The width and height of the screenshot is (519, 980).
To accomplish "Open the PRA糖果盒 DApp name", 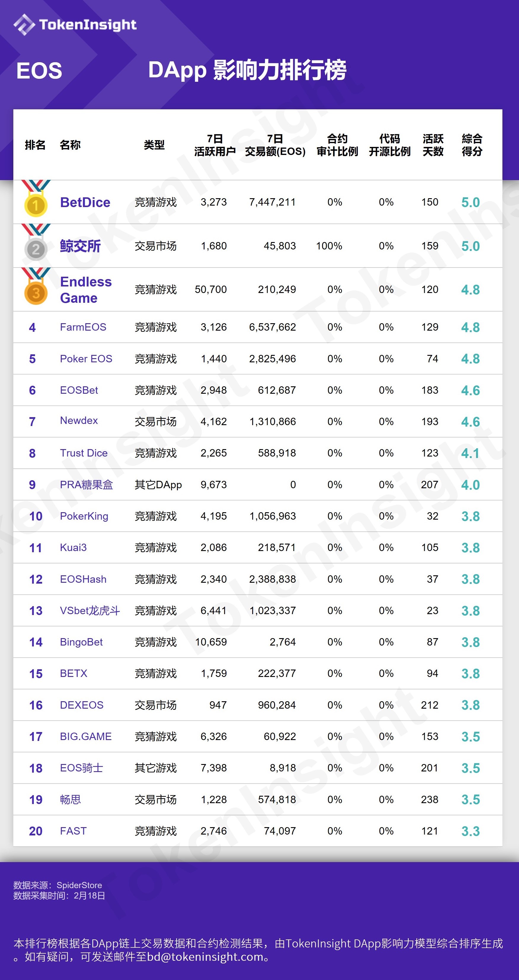I will click(86, 485).
